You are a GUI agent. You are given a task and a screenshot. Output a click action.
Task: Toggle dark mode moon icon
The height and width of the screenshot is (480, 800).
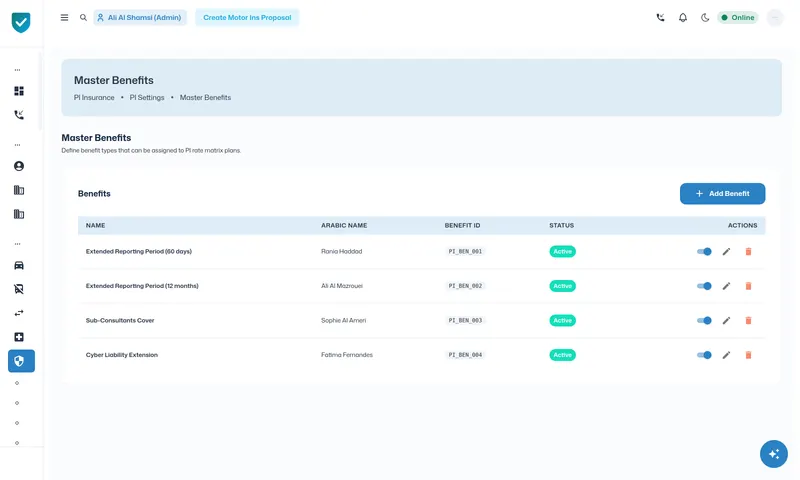[705, 17]
